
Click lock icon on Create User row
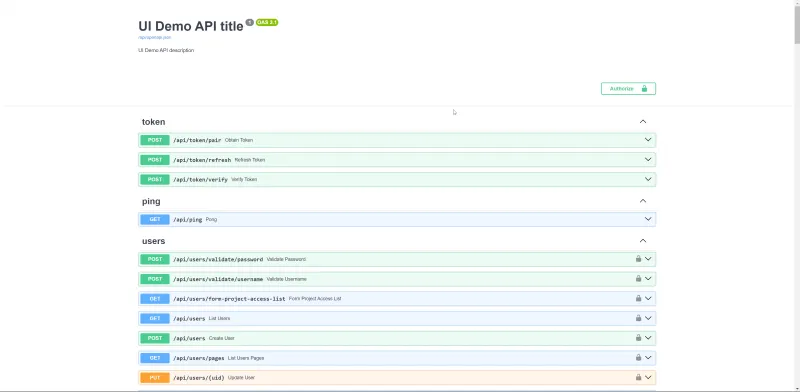click(638, 338)
